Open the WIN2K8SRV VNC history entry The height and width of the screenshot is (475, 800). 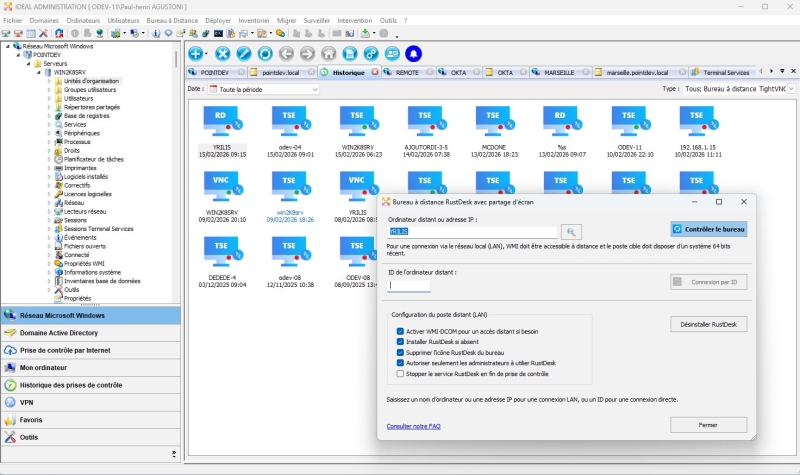(x=220, y=184)
